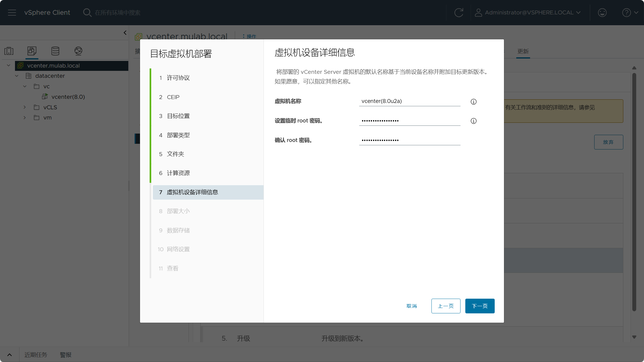The image size is (644, 362).
Task: Show info tooltip for temporary root password
Action: [x=473, y=121]
